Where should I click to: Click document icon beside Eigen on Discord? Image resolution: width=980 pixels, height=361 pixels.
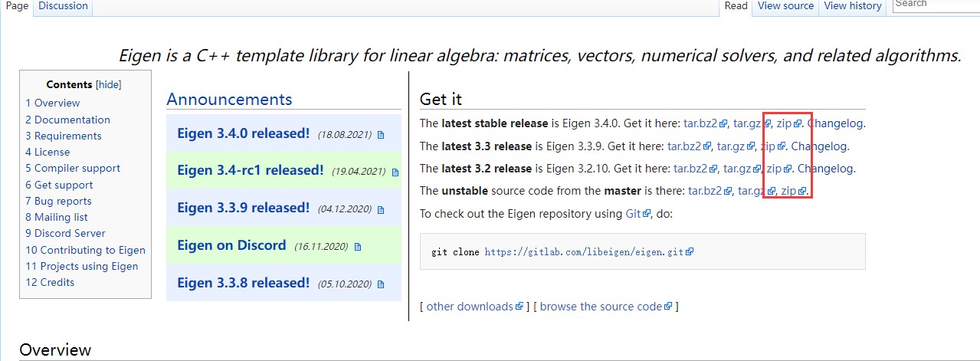[x=357, y=247]
